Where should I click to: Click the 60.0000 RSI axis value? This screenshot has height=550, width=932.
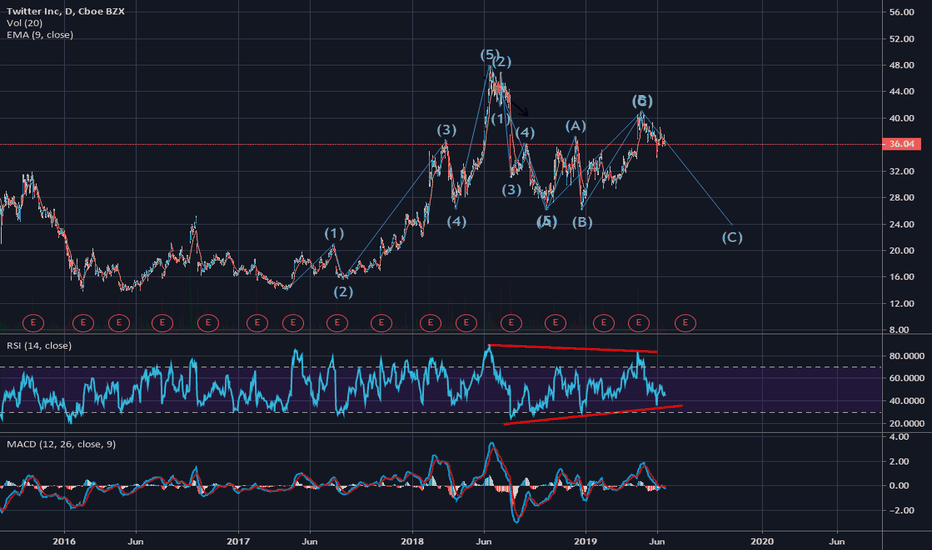[x=906, y=378]
